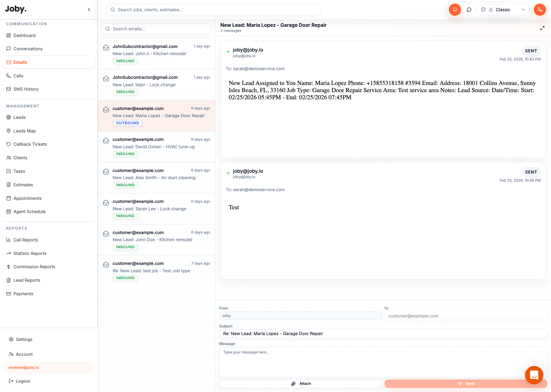Expand email thread with fullscreen arrows icon
Image resolution: width=551 pixels, height=392 pixels.
[x=542, y=28]
